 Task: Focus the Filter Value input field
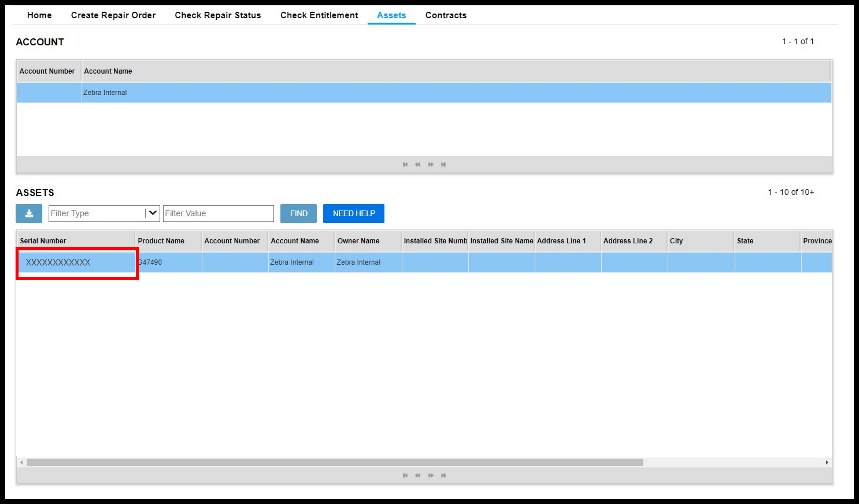(x=218, y=214)
